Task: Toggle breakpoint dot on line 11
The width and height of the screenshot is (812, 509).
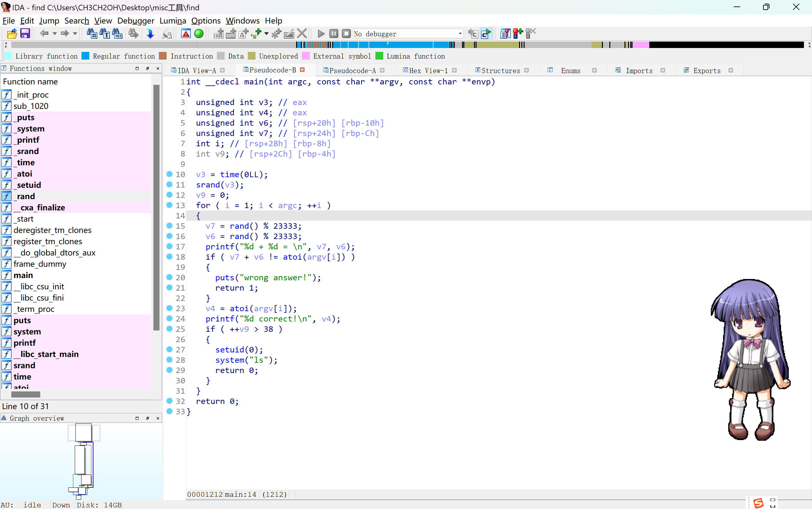Action: coord(170,185)
